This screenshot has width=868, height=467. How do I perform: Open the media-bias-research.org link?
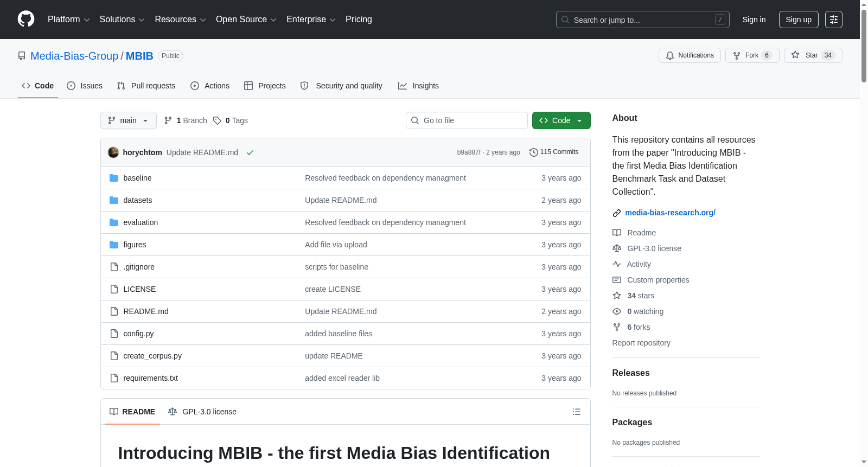(670, 213)
